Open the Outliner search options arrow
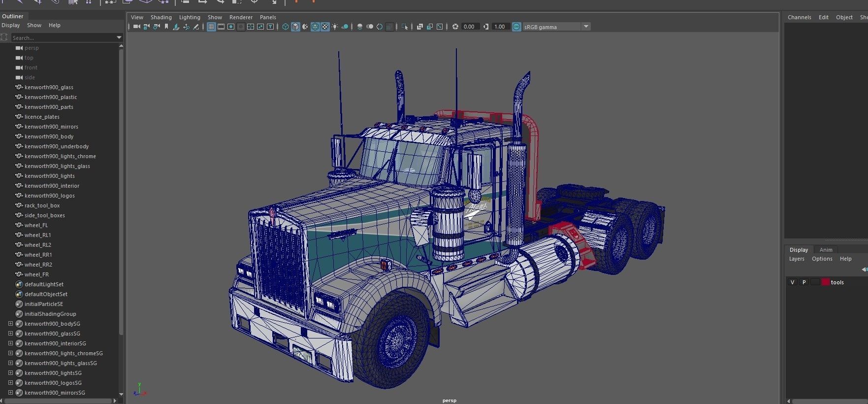This screenshot has width=868, height=404. pyautogui.click(x=119, y=37)
